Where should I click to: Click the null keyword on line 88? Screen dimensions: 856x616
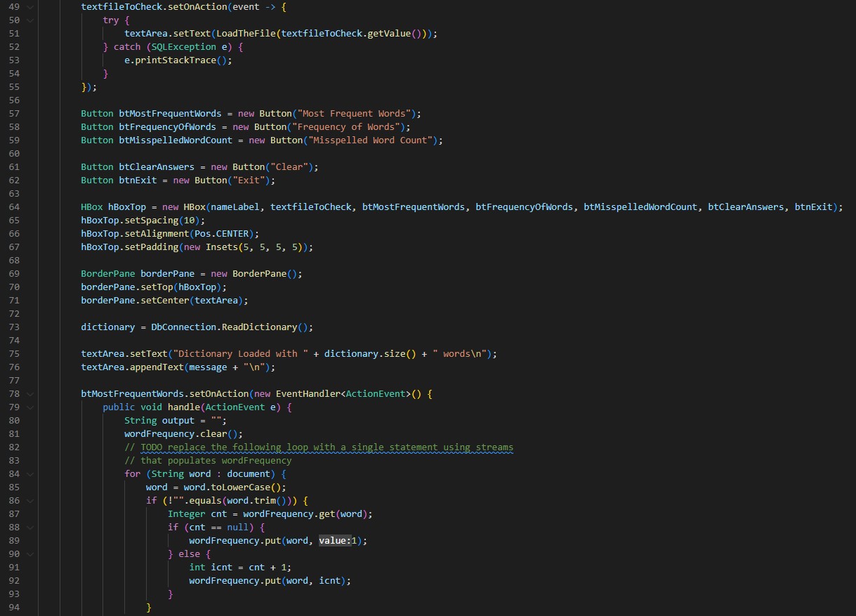coord(238,527)
